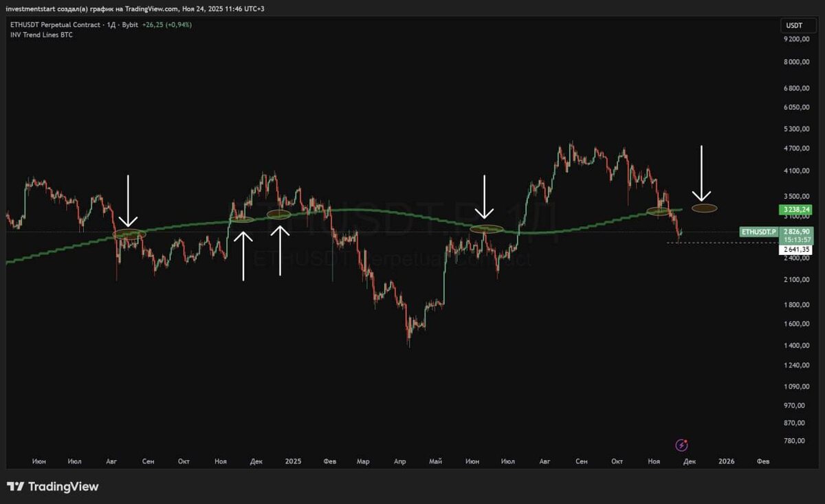Click the +26,25 (+0,94%) change value

pyautogui.click(x=166, y=25)
